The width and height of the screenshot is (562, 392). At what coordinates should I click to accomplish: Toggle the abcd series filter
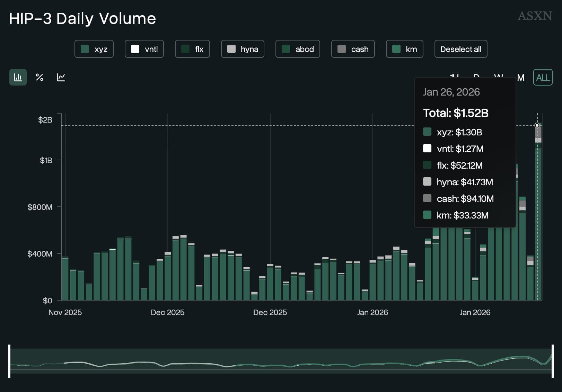point(298,49)
